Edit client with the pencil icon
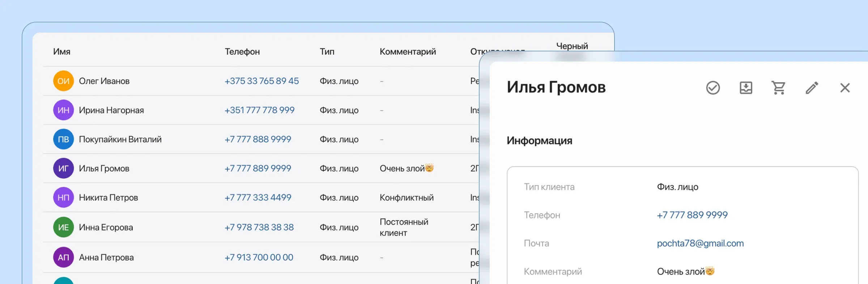The height and width of the screenshot is (284, 868). tap(812, 88)
